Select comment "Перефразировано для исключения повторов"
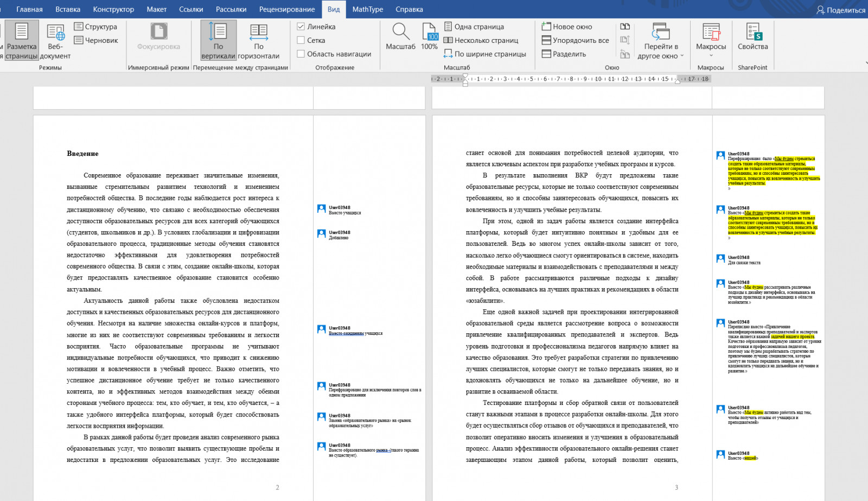Viewport: 868px width, 501px height. click(x=369, y=390)
